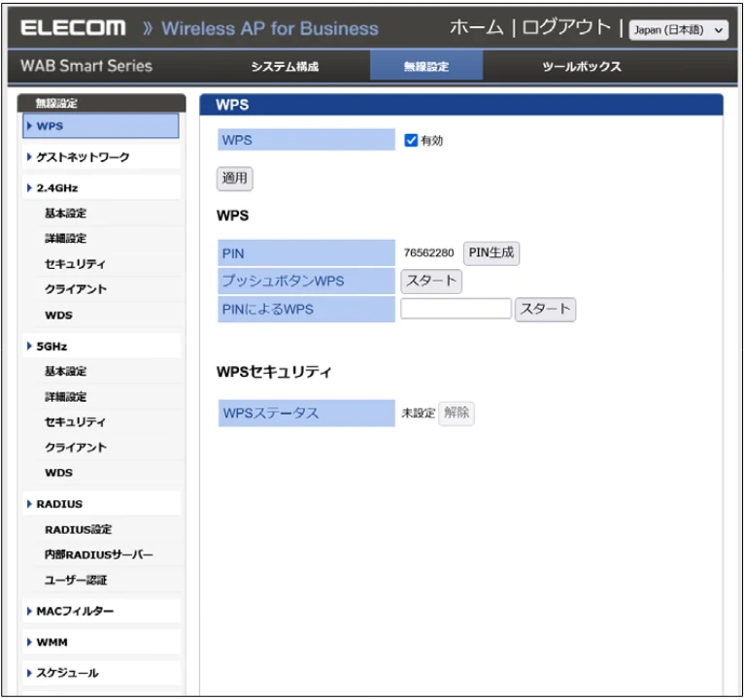Expand the RADIUS sidebar section
Screen dimensions: 745x700
(101, 504)
